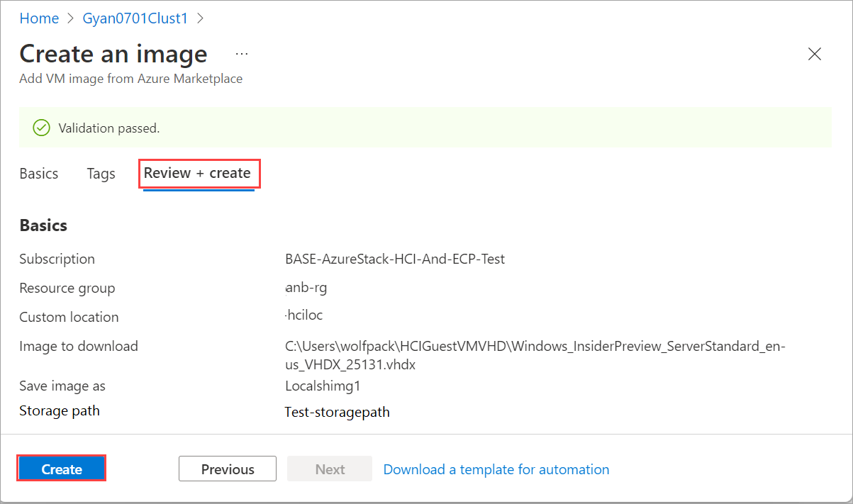
Task: Click the chevron after Gyan0701Clust1 breadcrumb
Action: pyautogui.click(x=200, y=18)
